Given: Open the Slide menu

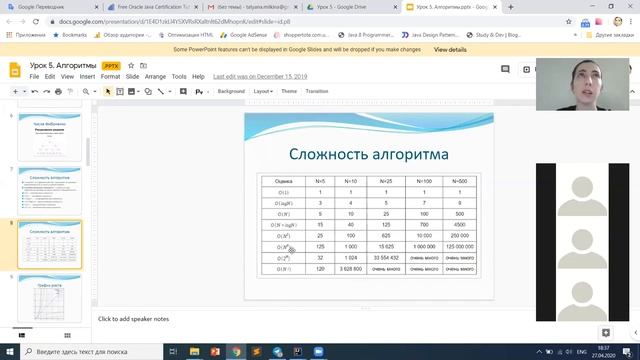Looking at the screenshot, I should pyautogui.click(x=132, y=77).
